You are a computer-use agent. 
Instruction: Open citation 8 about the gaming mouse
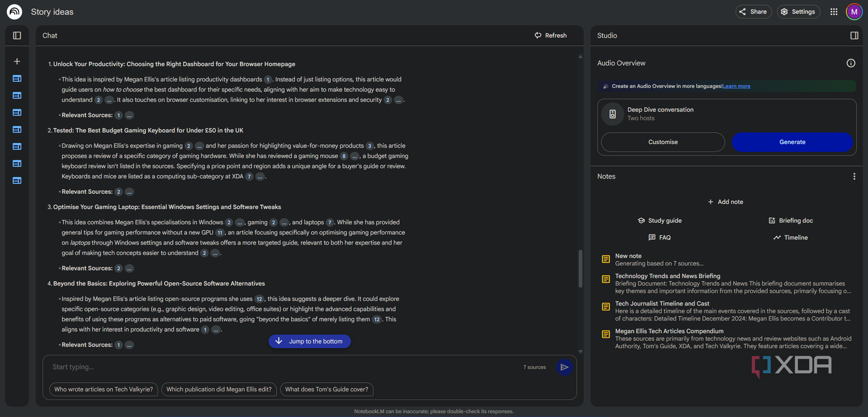click(344, 156)
